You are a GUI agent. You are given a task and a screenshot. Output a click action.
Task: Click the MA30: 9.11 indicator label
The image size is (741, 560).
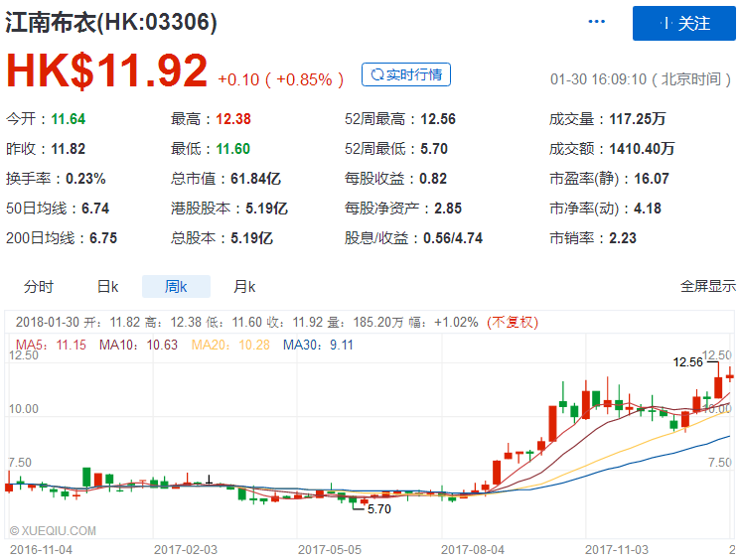click(x=318, y=345)
